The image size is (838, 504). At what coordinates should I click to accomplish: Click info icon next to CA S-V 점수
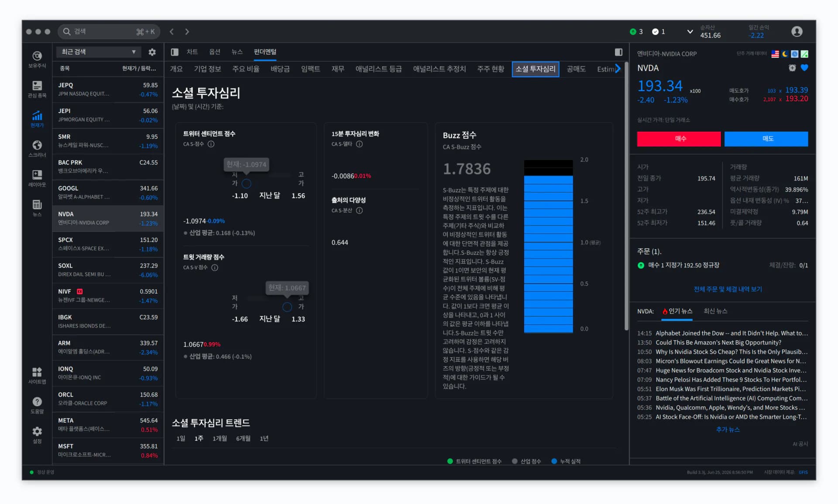tap(215, 267)
